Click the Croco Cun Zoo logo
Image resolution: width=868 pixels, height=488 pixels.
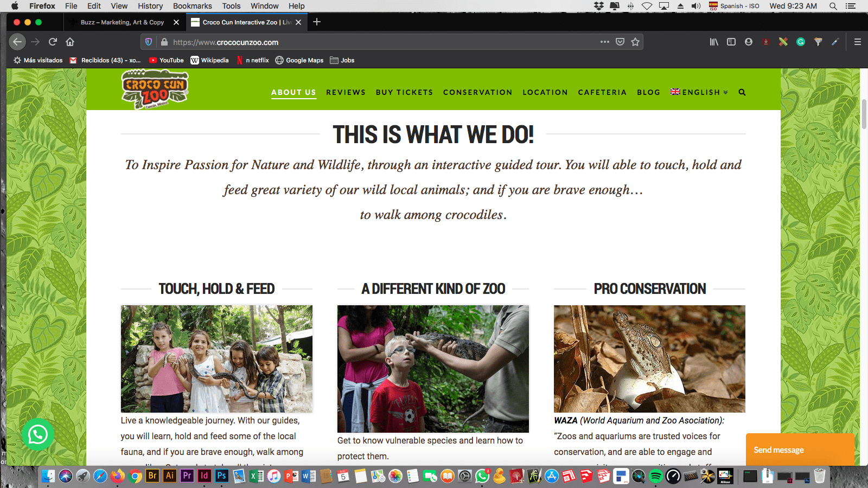coord(155,89)
